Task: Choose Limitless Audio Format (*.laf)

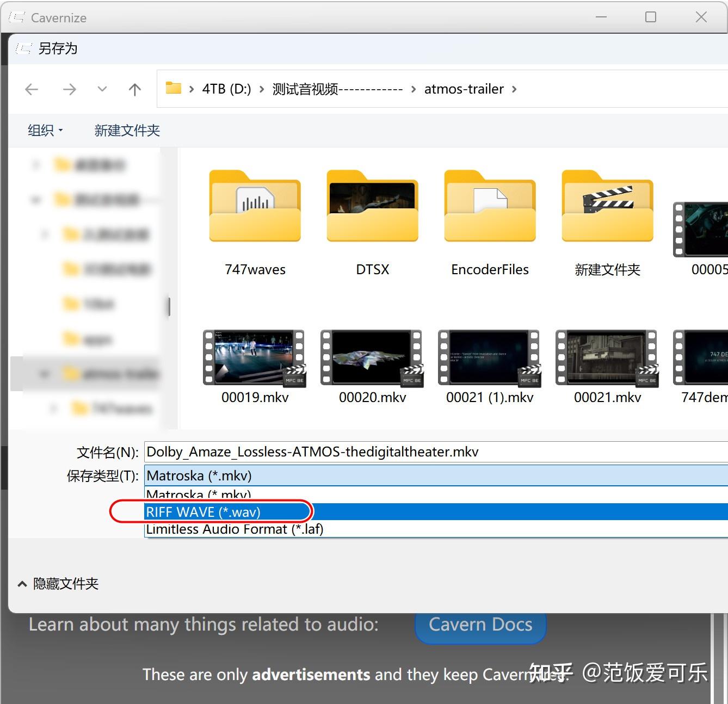Action: (233, 529)
